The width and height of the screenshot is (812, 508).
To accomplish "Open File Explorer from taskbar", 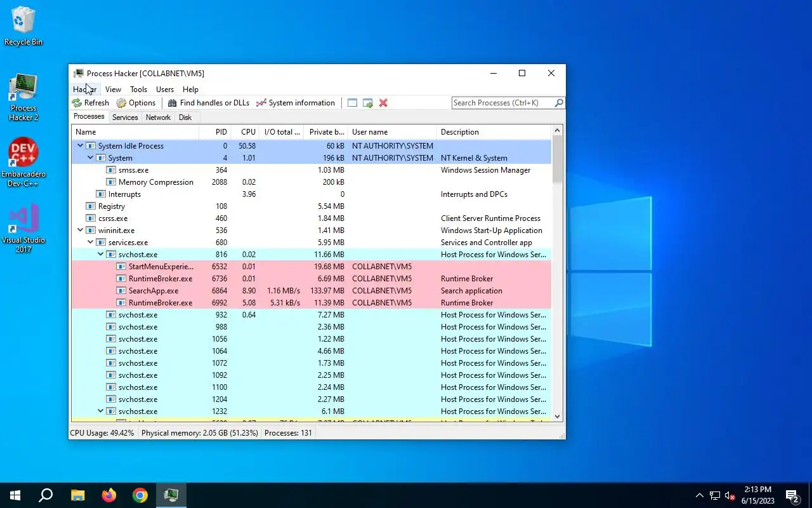I will (77, 495).
